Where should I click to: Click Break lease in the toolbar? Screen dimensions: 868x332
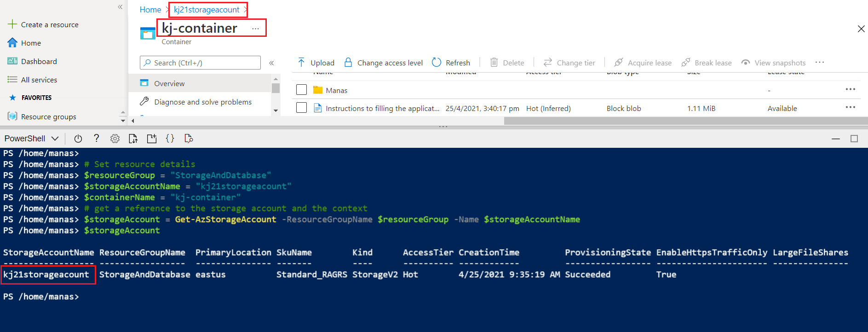pyautogui.click(x=707, y=63)
